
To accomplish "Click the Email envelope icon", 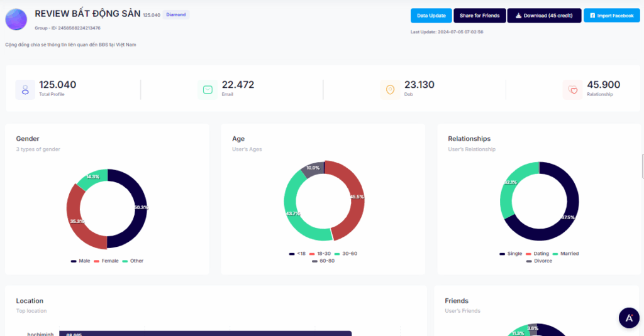I will [x=208, y=90].
